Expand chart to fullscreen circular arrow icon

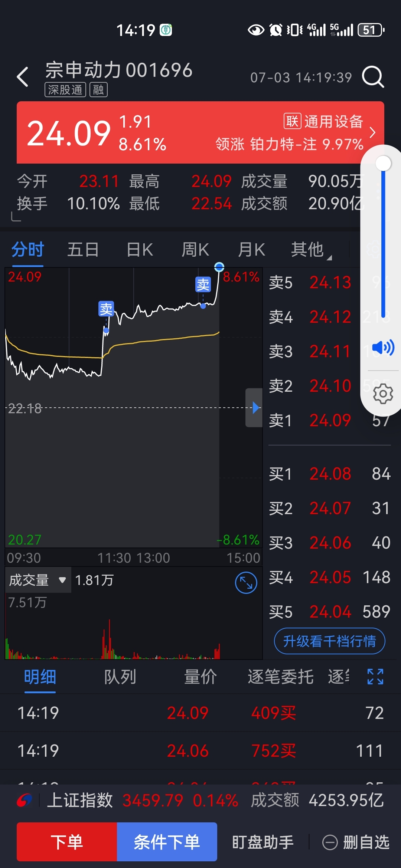pos(246,583)
